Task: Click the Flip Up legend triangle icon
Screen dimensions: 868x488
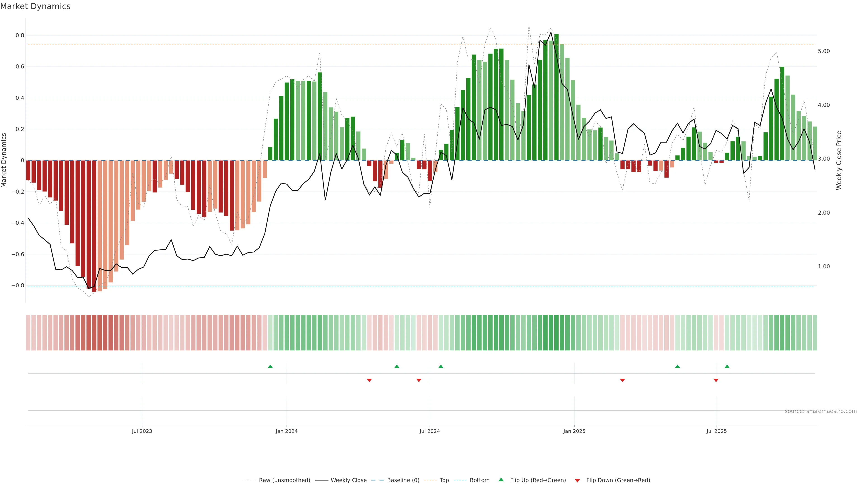Action: tap(501, 480)
